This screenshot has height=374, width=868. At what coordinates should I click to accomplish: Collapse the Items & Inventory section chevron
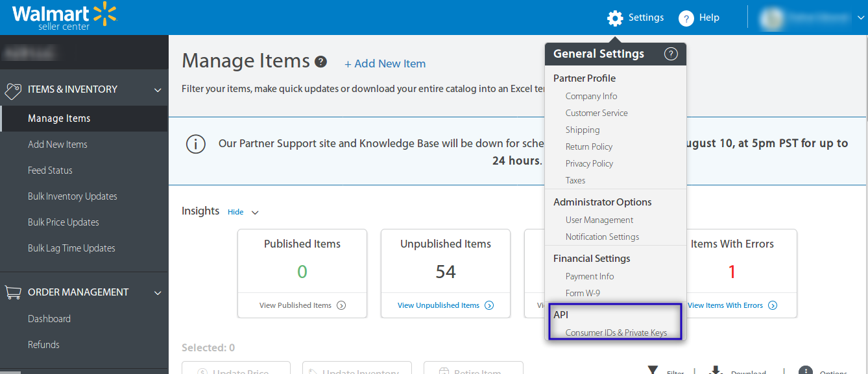click(x=157, y=90)
